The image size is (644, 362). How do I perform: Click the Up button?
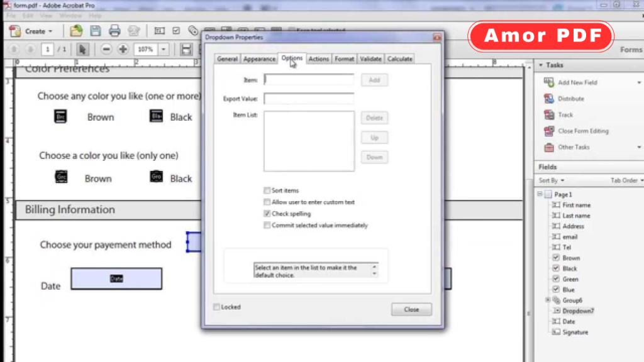coord(374,138)
